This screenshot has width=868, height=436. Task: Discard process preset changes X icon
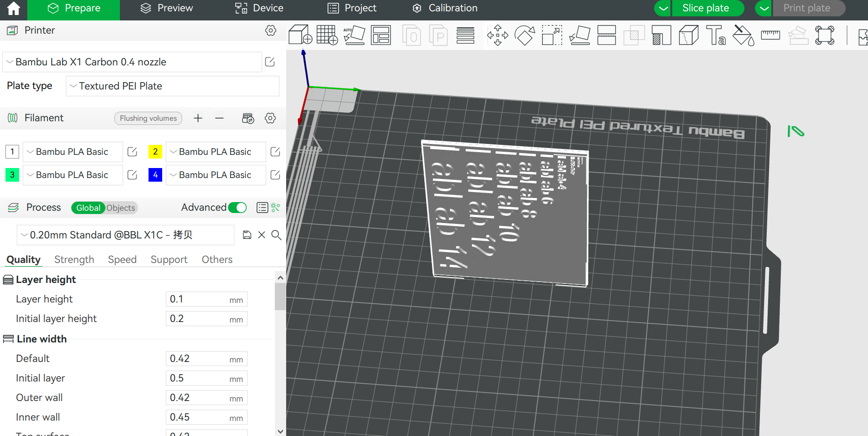[x=262, y=235]
